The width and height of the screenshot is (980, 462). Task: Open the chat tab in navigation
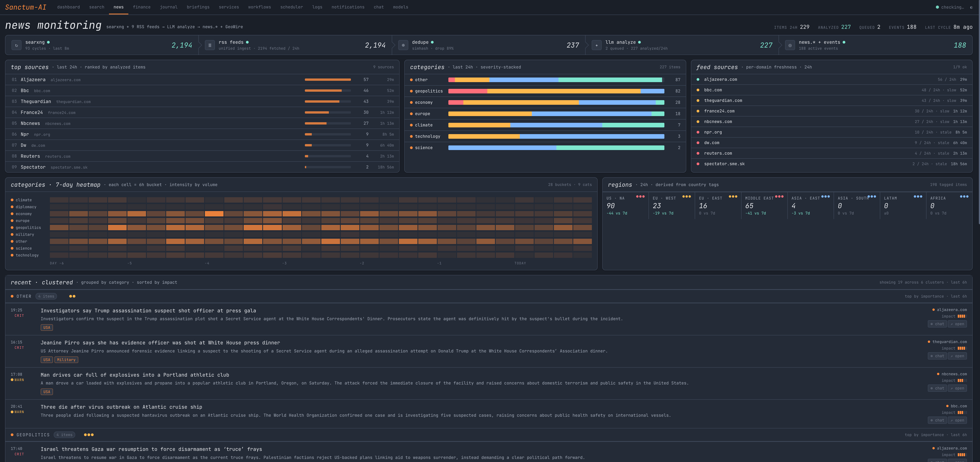point(379,7)
